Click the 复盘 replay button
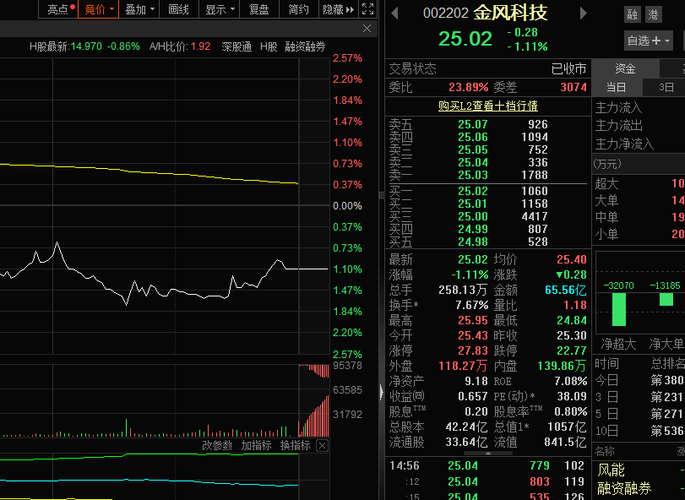 click(259, 9)
